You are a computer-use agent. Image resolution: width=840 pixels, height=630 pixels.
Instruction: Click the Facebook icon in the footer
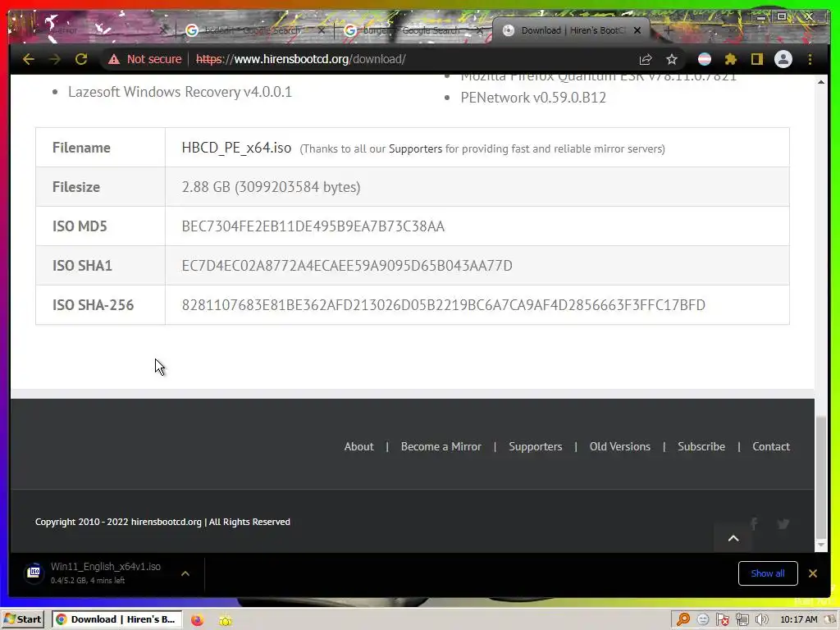point(755,523)
